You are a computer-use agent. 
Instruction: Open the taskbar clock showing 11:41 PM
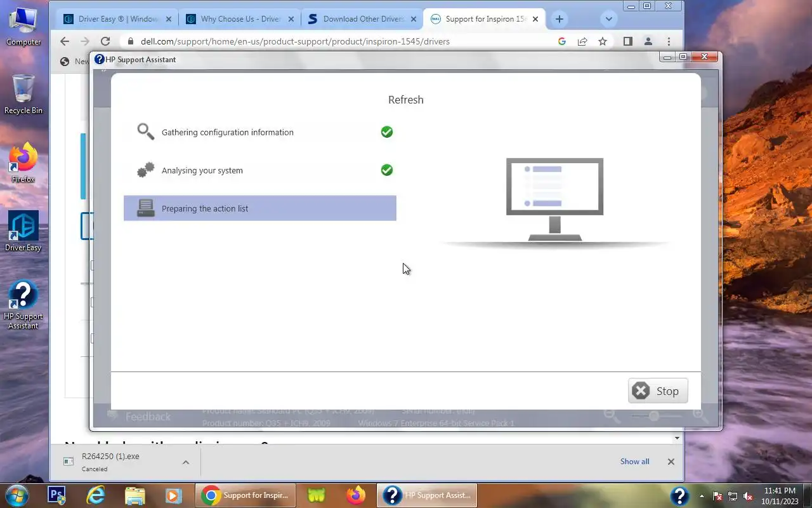(x=780, y=495)
